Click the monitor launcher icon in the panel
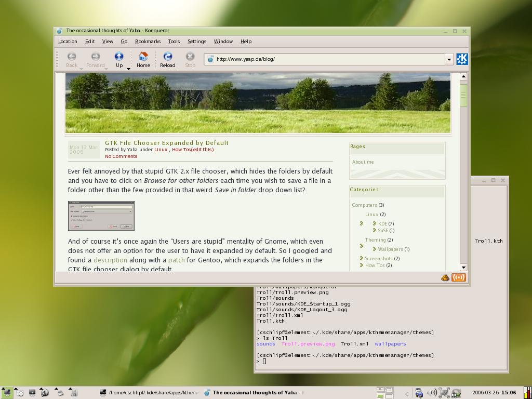The width and height of the screenshot is (532, 399). [x=32, y=393]
